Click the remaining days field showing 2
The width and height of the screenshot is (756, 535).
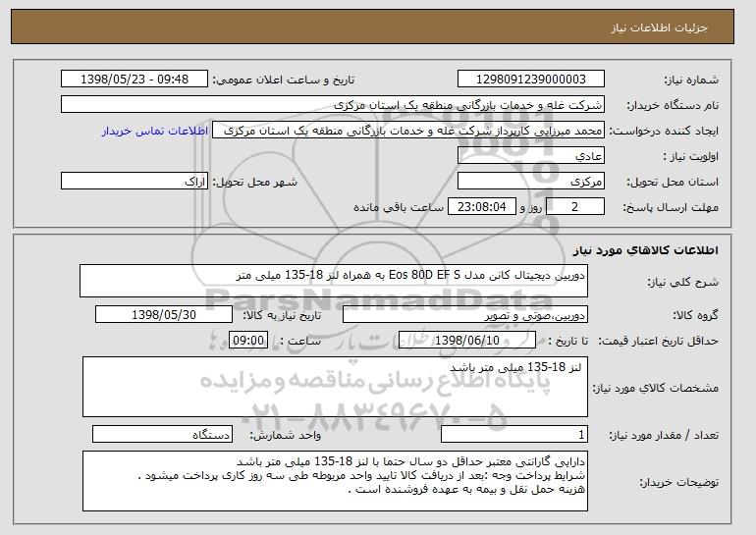(574, 207)
